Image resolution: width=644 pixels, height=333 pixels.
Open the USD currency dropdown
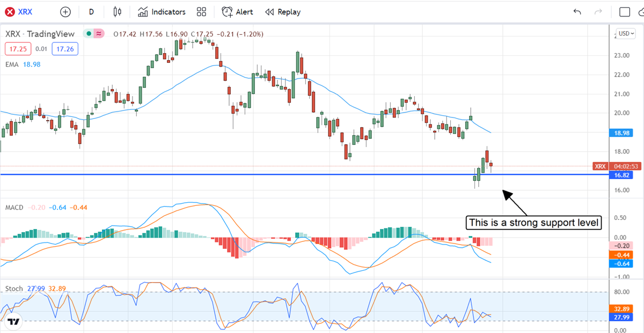[626, 33]
